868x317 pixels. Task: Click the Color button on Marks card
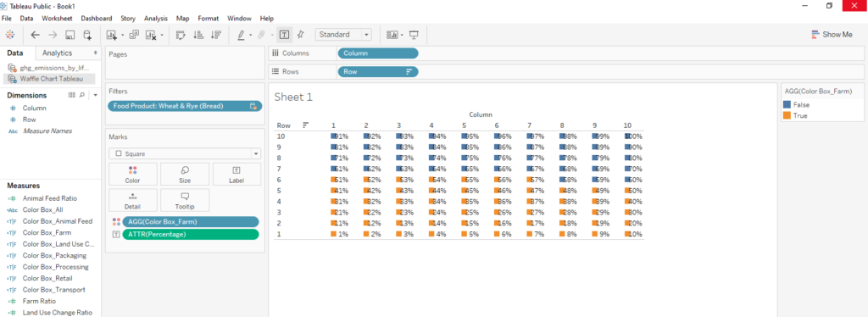coord(133,174)
